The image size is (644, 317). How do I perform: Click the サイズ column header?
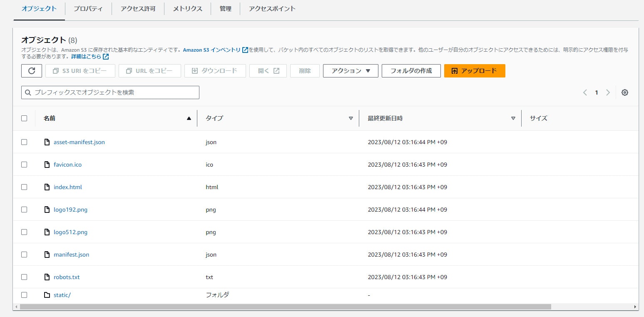[538, 118]
